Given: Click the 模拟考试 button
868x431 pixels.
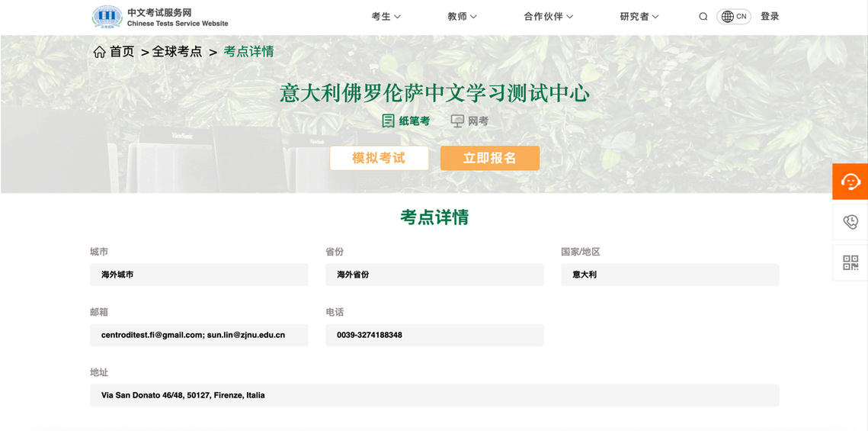Looking at the screenshot, I should (379, 158).
